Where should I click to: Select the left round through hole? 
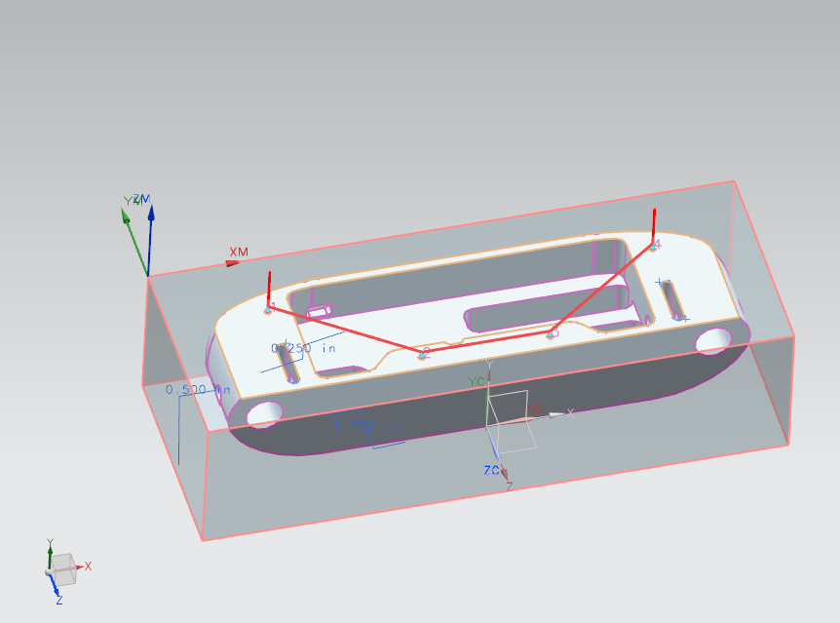pyautogui.click(x=264, y=414)
